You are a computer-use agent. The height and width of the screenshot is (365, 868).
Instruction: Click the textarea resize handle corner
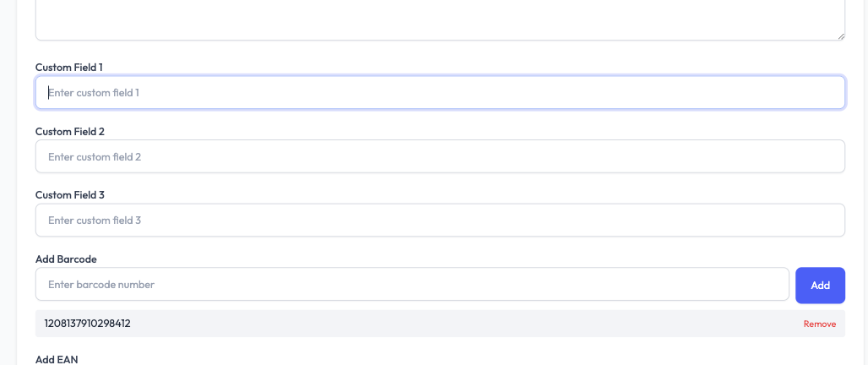point(840,35)
